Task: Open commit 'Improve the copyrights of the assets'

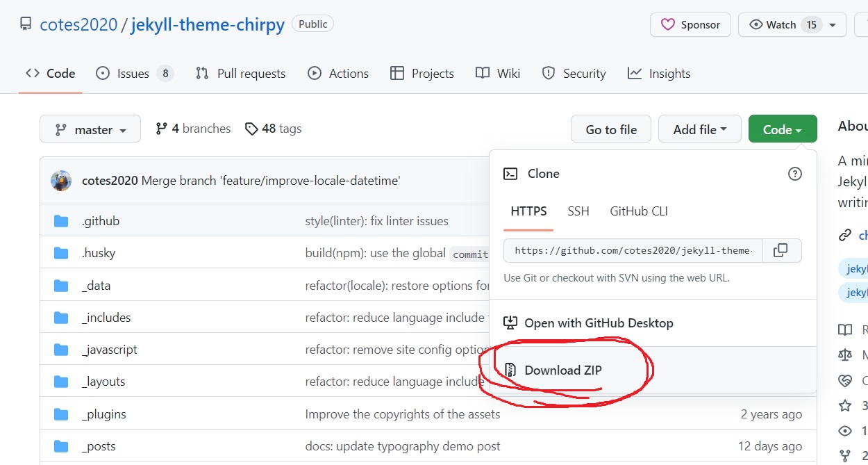Action: 403,414
